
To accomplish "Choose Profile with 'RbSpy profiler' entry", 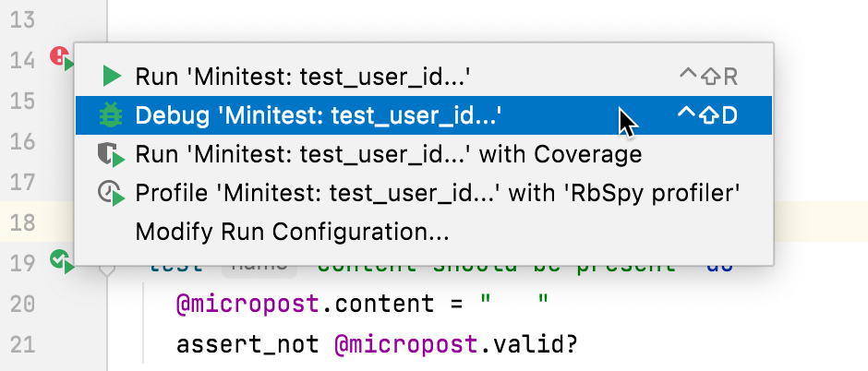I will (439, 192).
